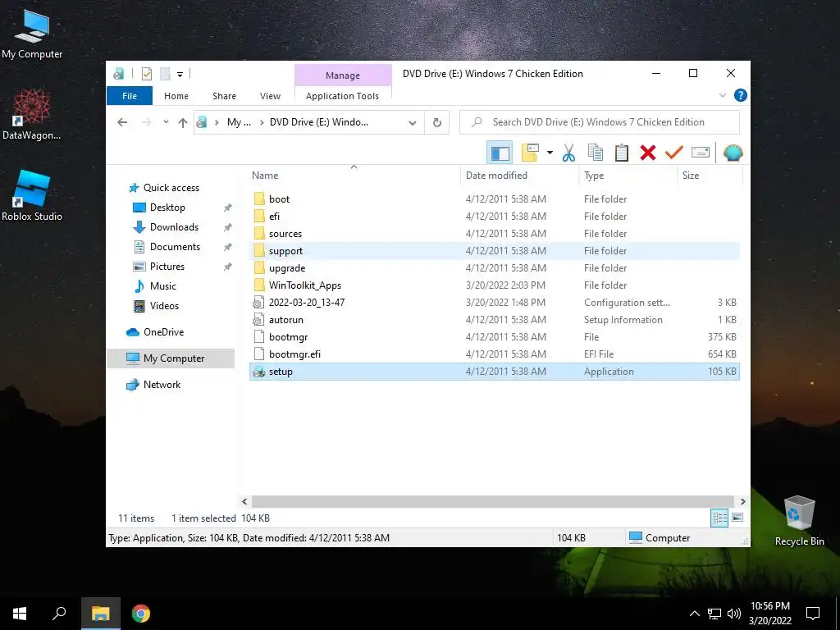Select the sources folder
Screen dimensions: 840x630
[494, 234]
